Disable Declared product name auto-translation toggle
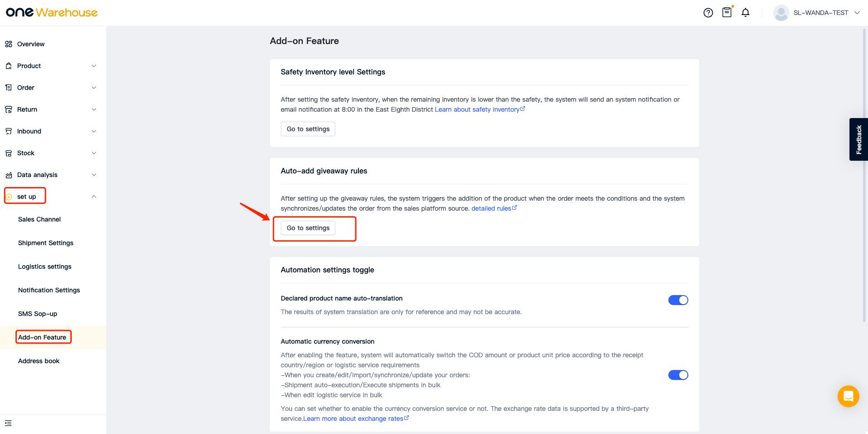Image resolution: width=868 pixels, height=434 pixels. coord(678,300)
